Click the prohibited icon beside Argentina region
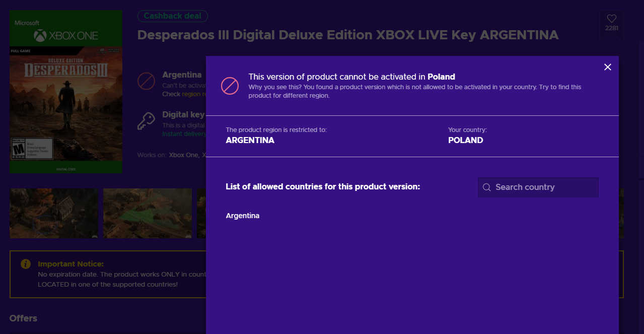The height and width of the screenshot is (334, 644). (x=146, y=81)
